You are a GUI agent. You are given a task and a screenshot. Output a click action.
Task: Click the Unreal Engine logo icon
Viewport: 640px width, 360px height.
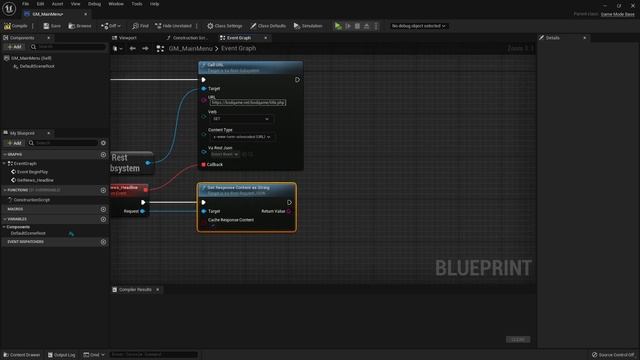click(x=9, y=8)
